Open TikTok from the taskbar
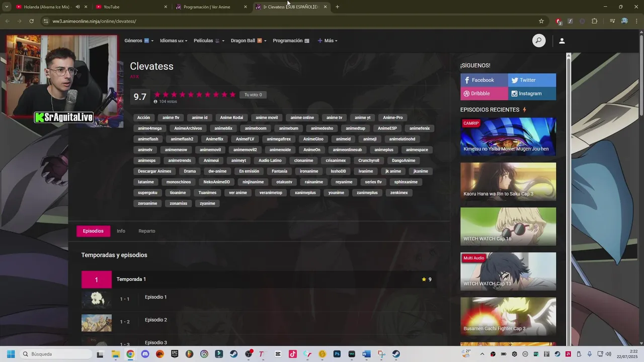 [x=293, y=354]
